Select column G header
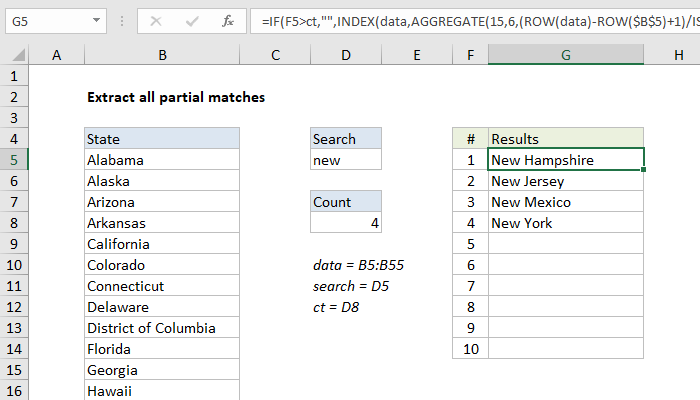This screenshot has width=700, height=400. [565, 58]
